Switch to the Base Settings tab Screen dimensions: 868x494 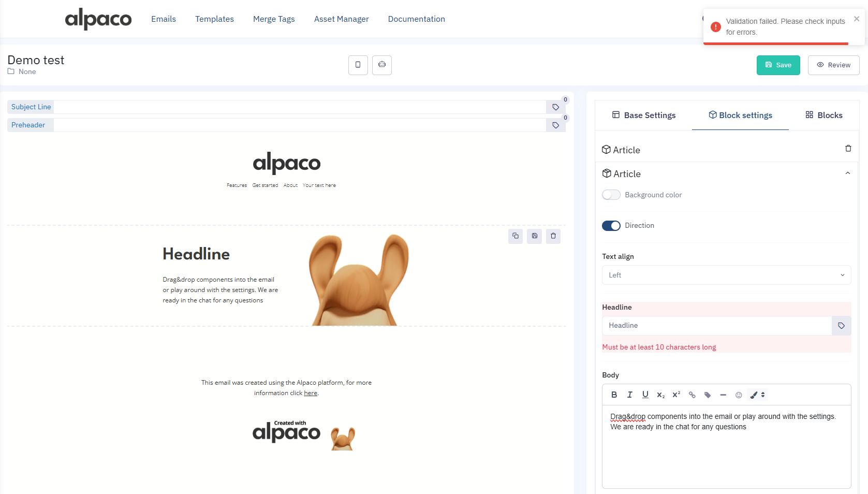[x=643, y=115]
